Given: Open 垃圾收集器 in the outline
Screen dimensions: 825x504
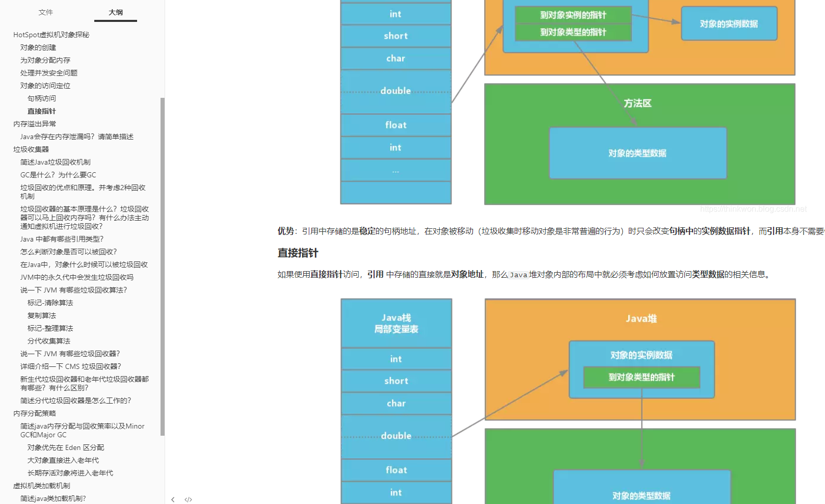Looking at the screenshot, I should click(x=31, y=149).
